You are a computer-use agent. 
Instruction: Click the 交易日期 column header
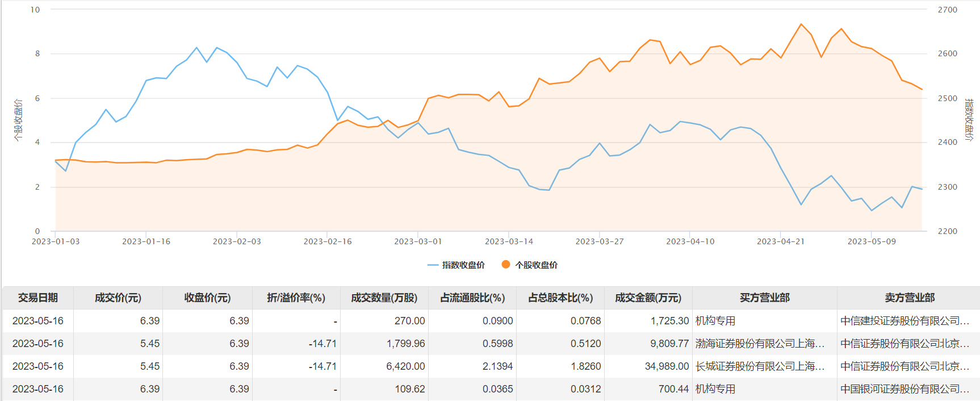pos(38,298)
